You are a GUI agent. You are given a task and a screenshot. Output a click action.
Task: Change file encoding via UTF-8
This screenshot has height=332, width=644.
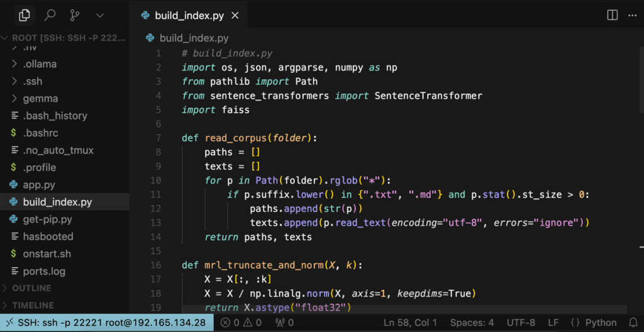[x=521, y=323]
